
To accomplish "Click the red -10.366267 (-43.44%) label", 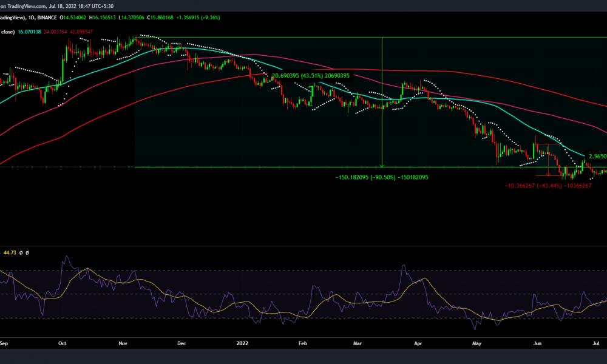I will pyautogui.click(x=548, y=186).
